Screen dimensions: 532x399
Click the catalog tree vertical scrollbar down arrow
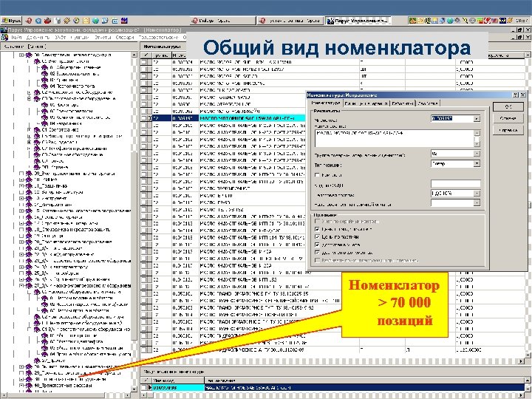(x=134, y=389)
